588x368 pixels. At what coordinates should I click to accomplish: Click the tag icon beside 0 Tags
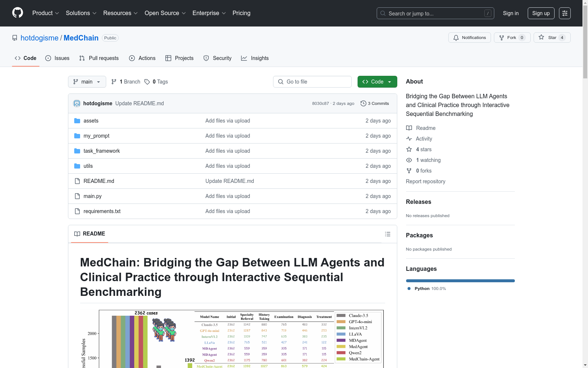click(x=147, y=82)
